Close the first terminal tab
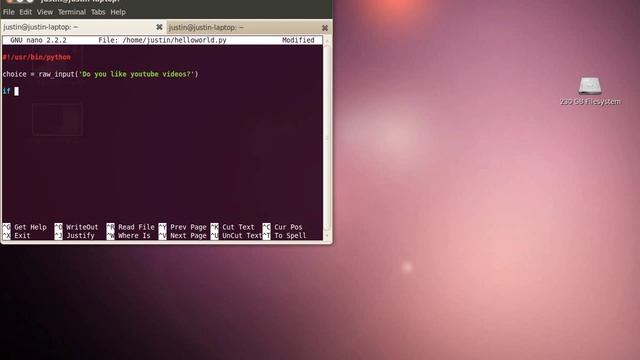This screenshot has width=640, height=360. (x=159, y=27)
